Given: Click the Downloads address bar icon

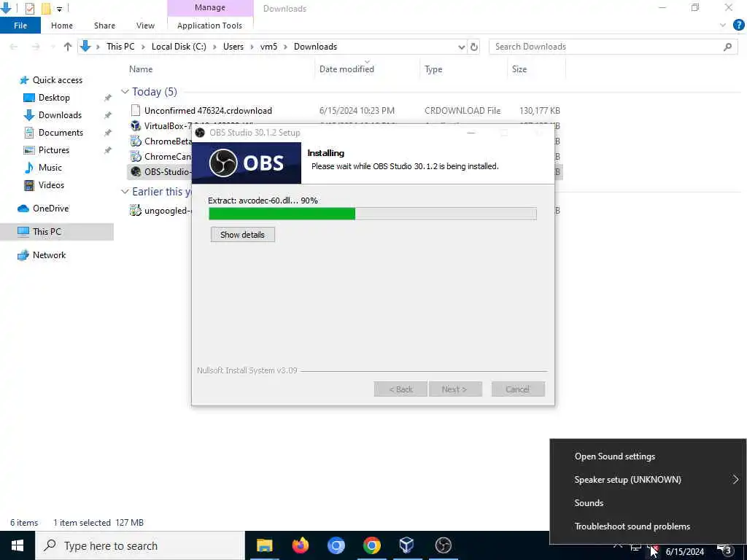Looking at the screenshot, I should (86, 46).
